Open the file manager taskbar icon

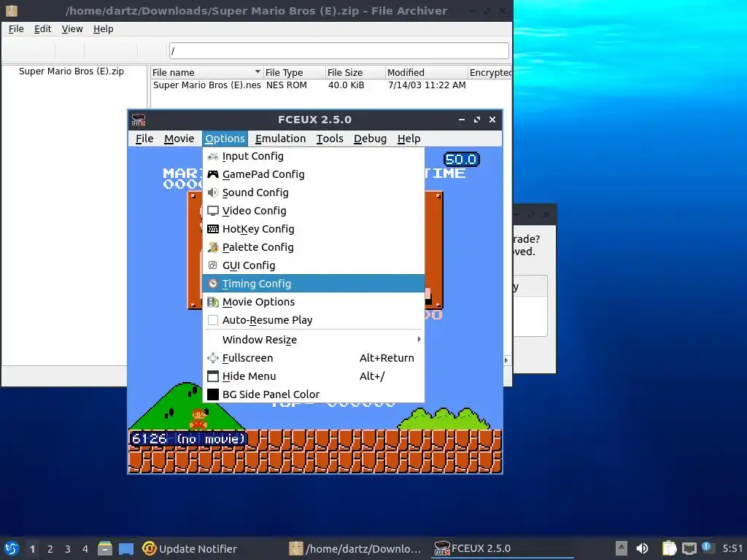(x=105, y=548)
